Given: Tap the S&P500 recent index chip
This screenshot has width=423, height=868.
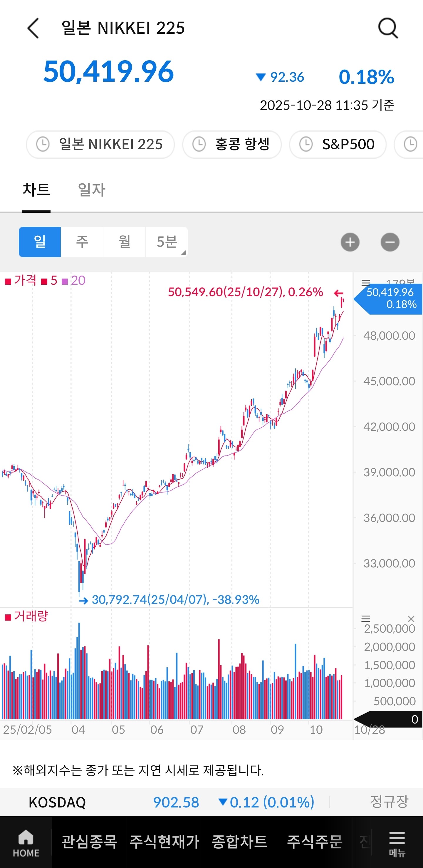Looking at the screenshot, I should tap(338, 145).
